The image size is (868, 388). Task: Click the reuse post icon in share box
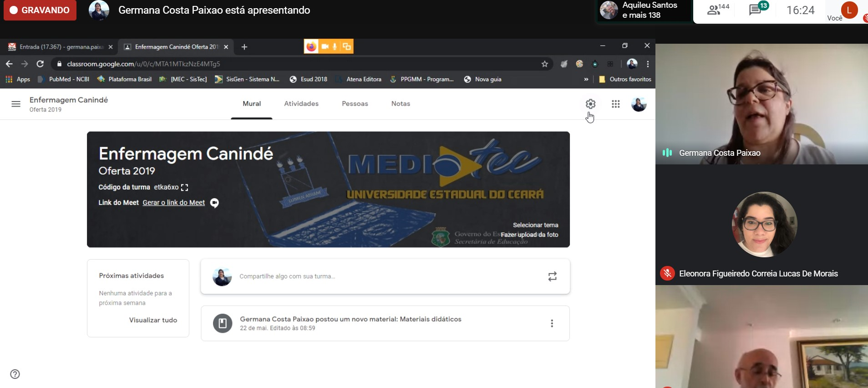552,276
